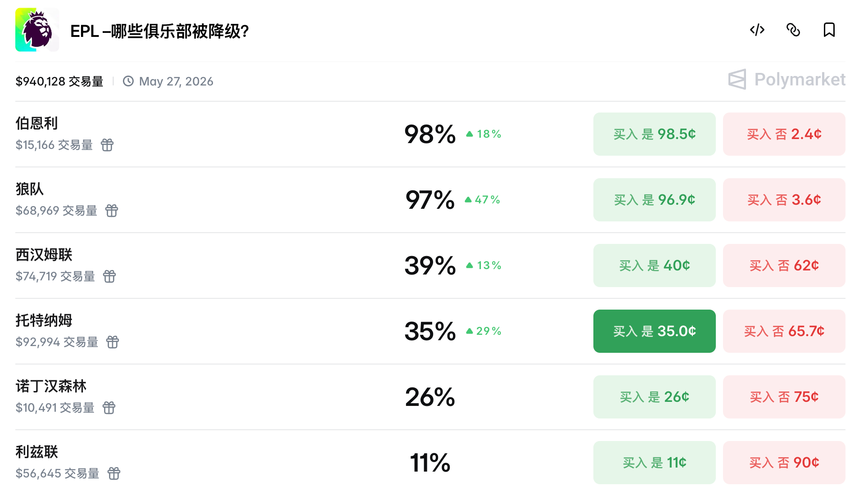868x495 pixels.
Task: Click the gift icon next to 利兹联
Action: (x=114, y=473)
